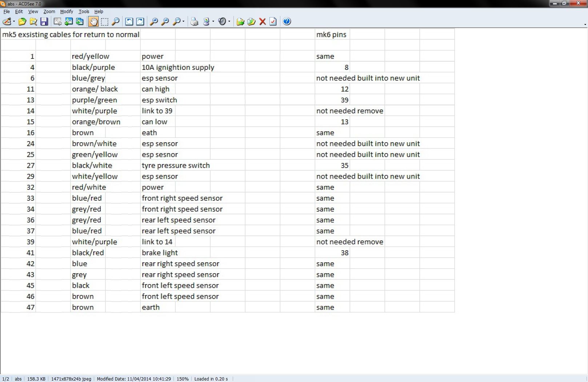Expand the zoom level options dropdown arrow
Screen dimensions: 588x382
pyautogui.click(x=183, y=22)
